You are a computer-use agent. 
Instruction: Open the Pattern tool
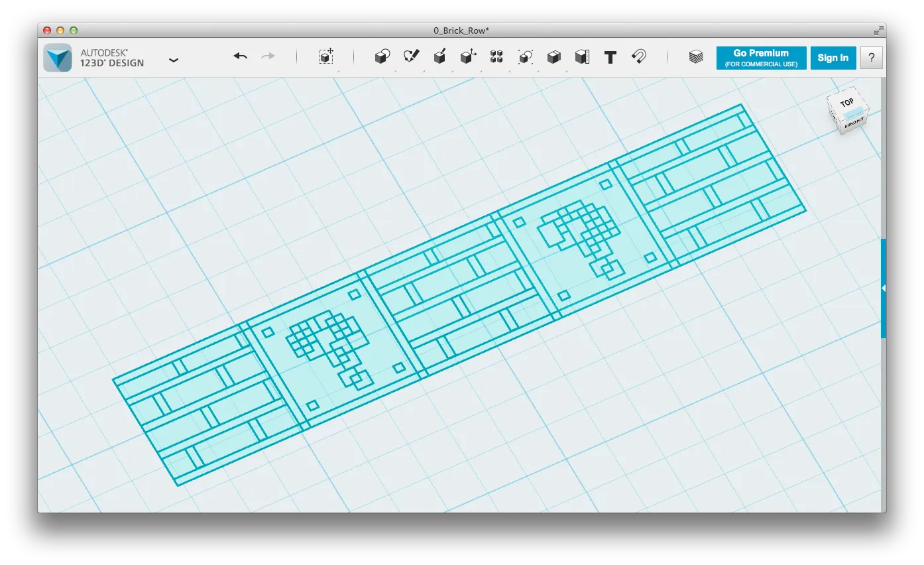tap(496, 57)
